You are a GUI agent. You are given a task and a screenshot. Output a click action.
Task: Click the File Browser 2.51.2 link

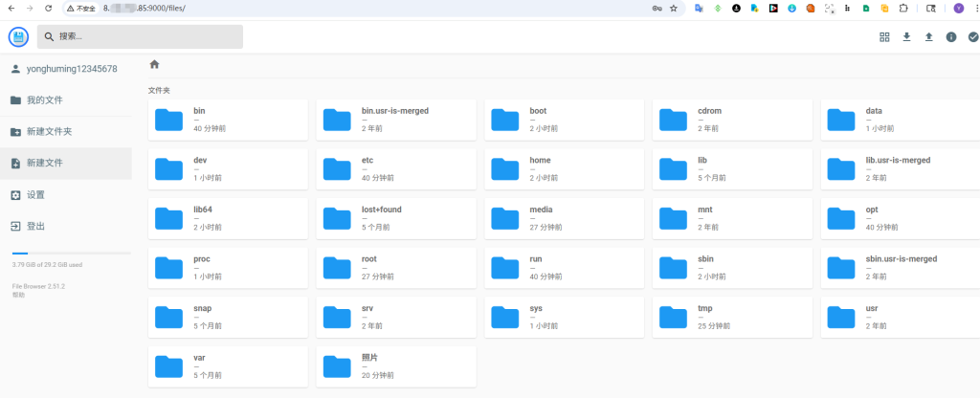[38, 286]
